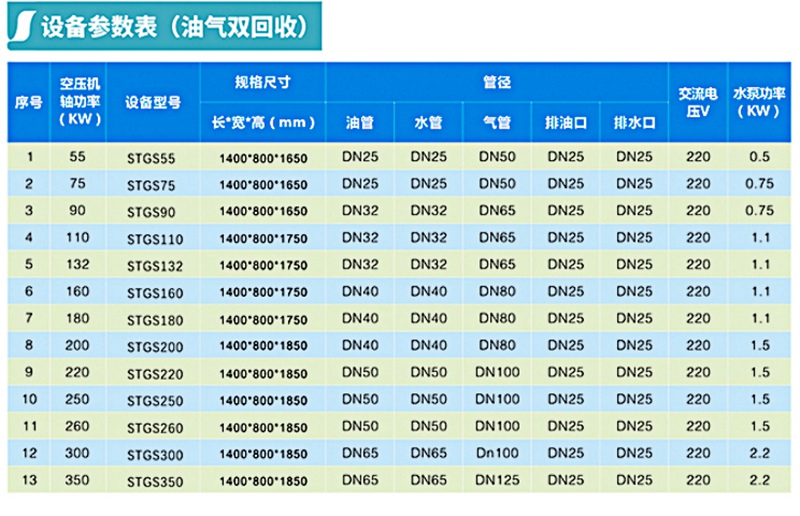The image size is (800, 516).
Task: Select the 设备型号 column header
Action: [152, 101]
